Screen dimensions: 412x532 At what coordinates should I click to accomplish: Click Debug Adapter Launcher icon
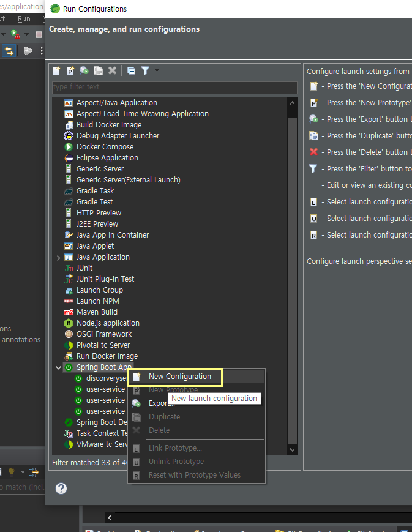pyautogui.click(x=69, y=136)
